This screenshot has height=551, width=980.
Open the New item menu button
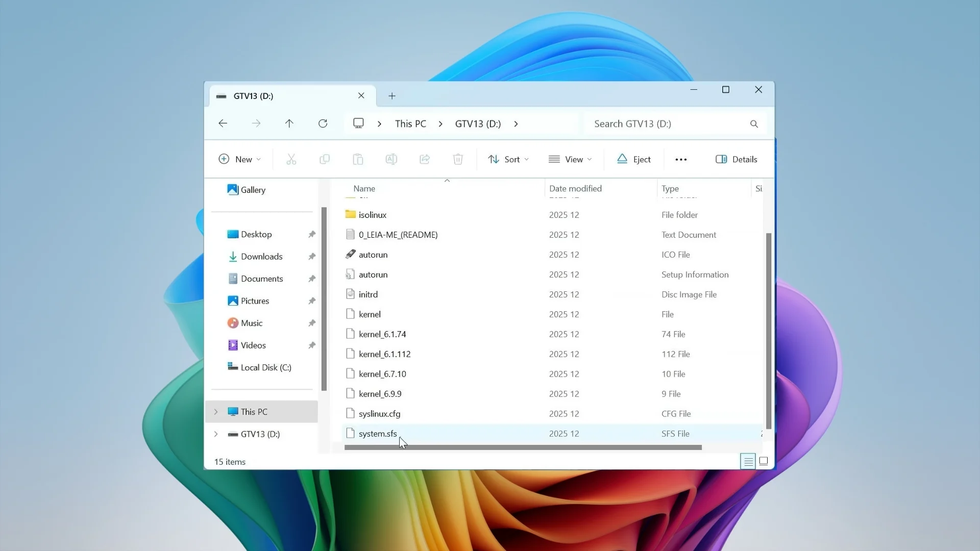[x=240, y=160]
